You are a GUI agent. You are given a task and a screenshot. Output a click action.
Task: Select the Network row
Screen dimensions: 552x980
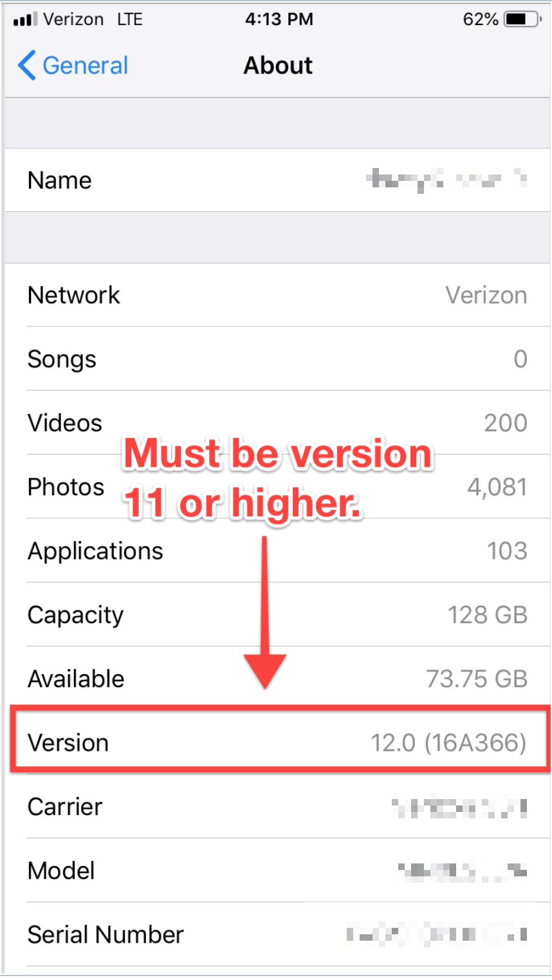[x=277, y=295]
